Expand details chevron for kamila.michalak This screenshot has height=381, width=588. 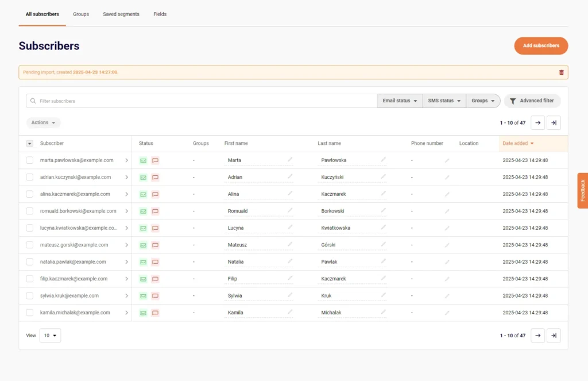click(x=126, y=313)
